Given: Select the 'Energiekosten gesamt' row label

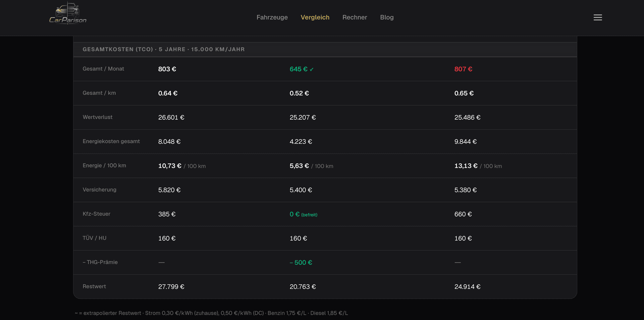Looking at the screenshot, I should point(111,141).
